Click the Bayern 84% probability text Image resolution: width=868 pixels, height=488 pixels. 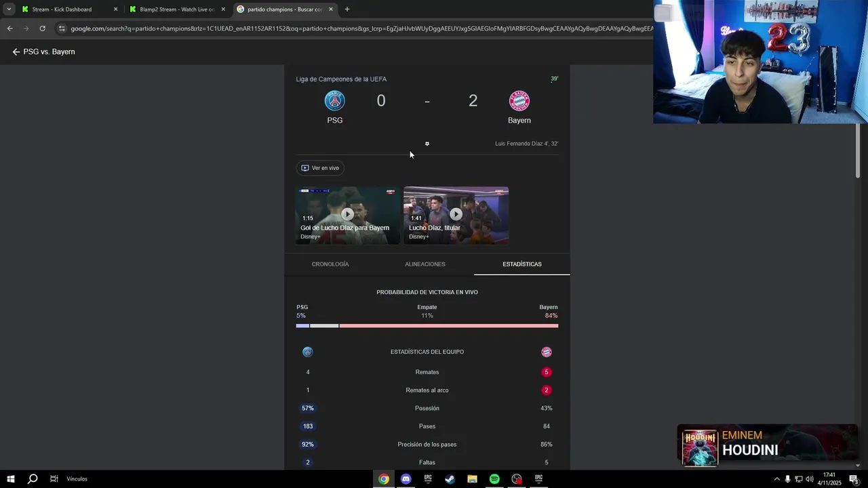(551, 316)
